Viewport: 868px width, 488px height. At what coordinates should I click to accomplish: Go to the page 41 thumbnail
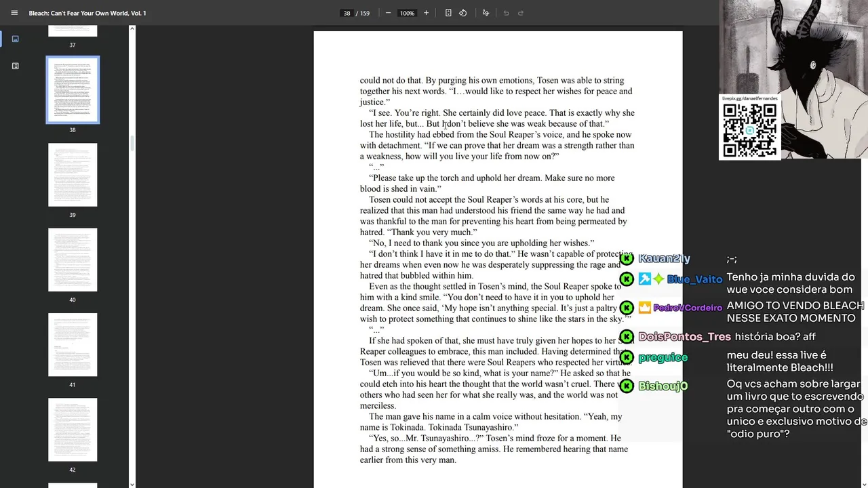tap(73, 344)
